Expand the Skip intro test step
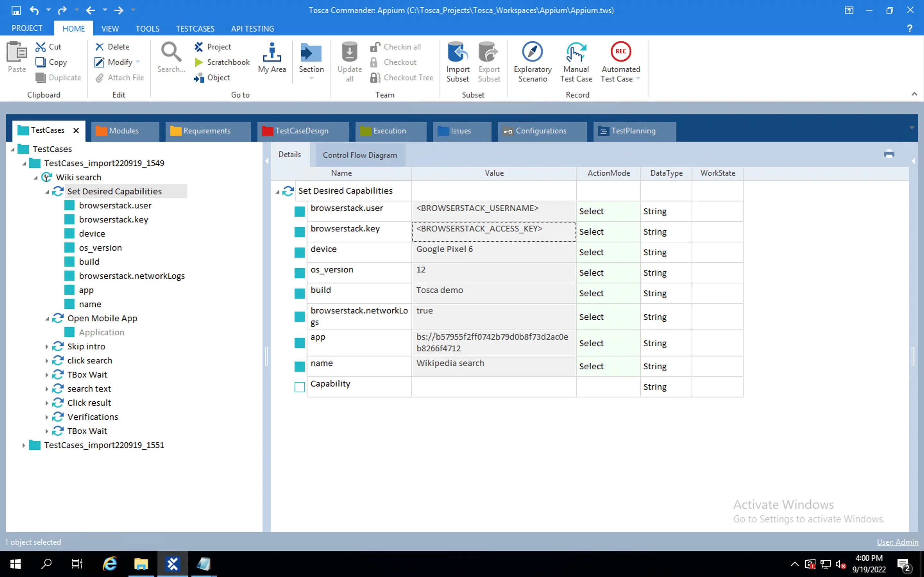 click(47, 347)
